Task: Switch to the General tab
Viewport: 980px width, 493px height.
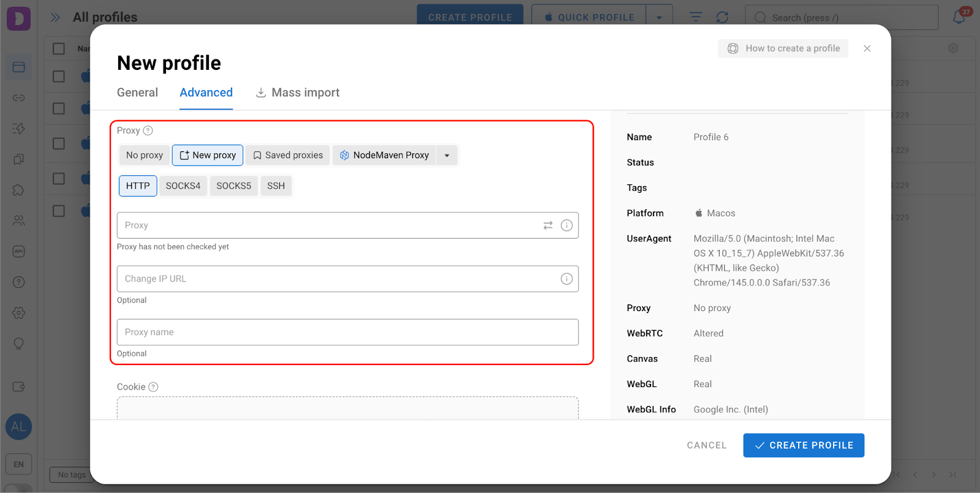Action: (137, 92)
